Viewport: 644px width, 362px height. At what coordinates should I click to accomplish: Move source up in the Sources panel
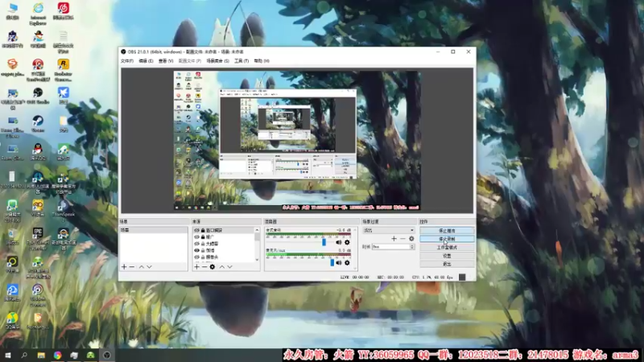[x=222, y=267]
